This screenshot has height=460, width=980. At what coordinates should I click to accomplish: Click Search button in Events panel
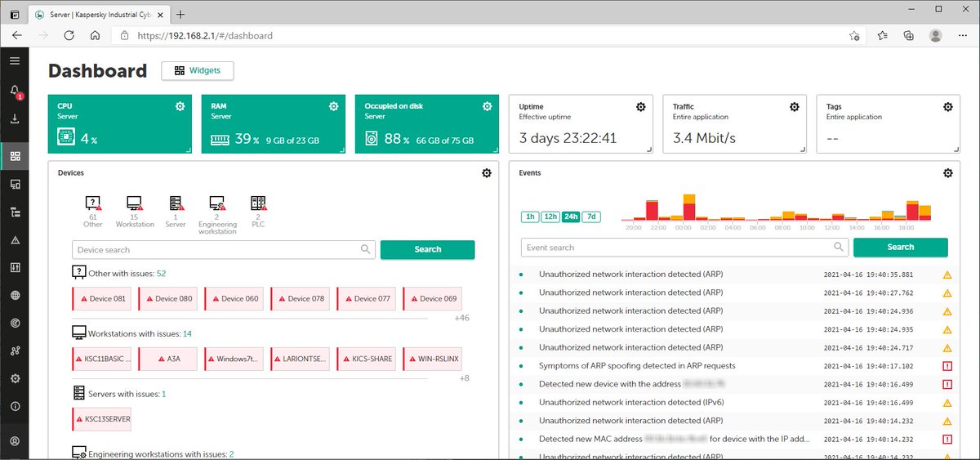(x=900, y=247)
